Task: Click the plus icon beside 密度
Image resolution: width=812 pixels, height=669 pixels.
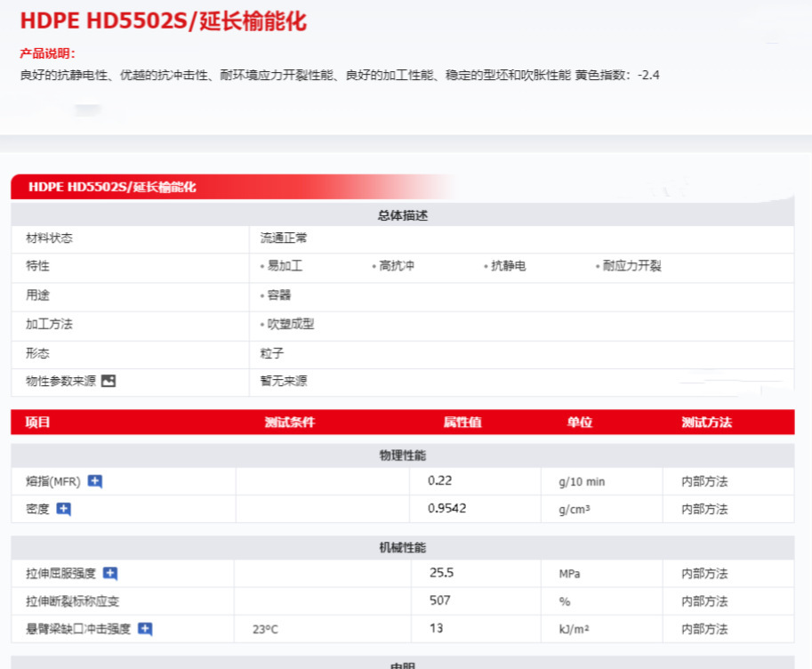Action: tap(64, 509)
